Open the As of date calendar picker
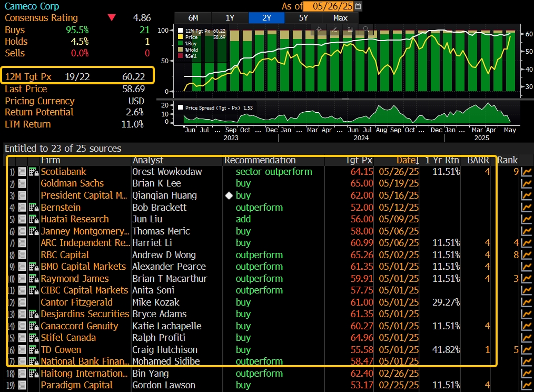Viewport: 534px width, 392px height. [359, 6]
